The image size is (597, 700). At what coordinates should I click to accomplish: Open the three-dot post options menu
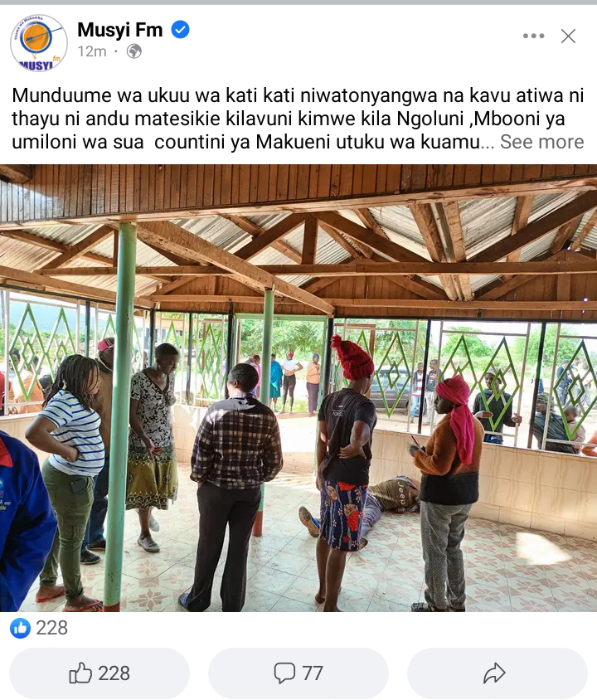click(534, 36)
